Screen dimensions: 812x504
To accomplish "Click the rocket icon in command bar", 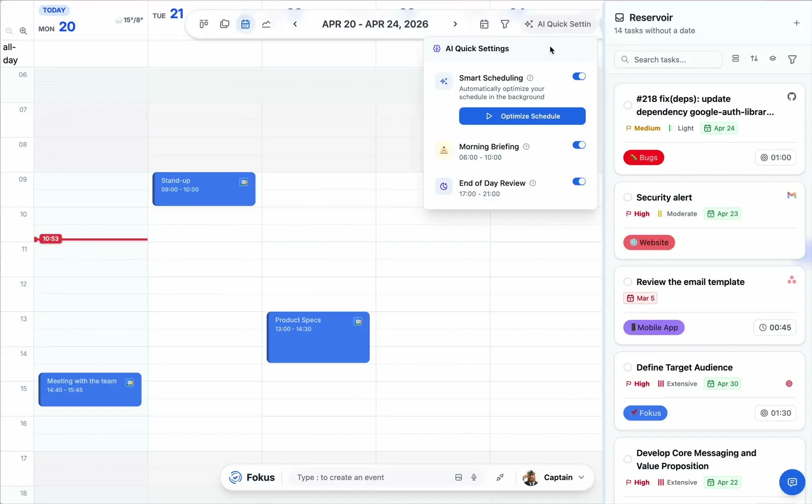I will click(x=500, y=477).
